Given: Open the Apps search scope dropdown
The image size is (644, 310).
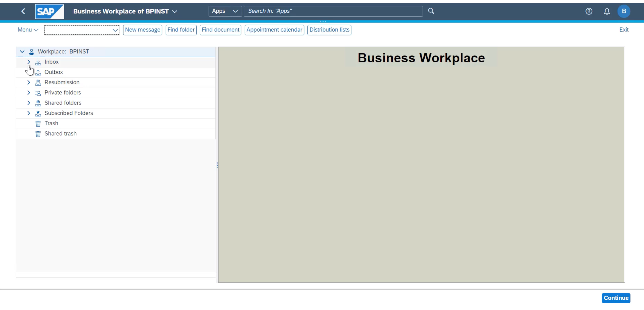Looking at the screenshot, I should (x=225, y=11).
